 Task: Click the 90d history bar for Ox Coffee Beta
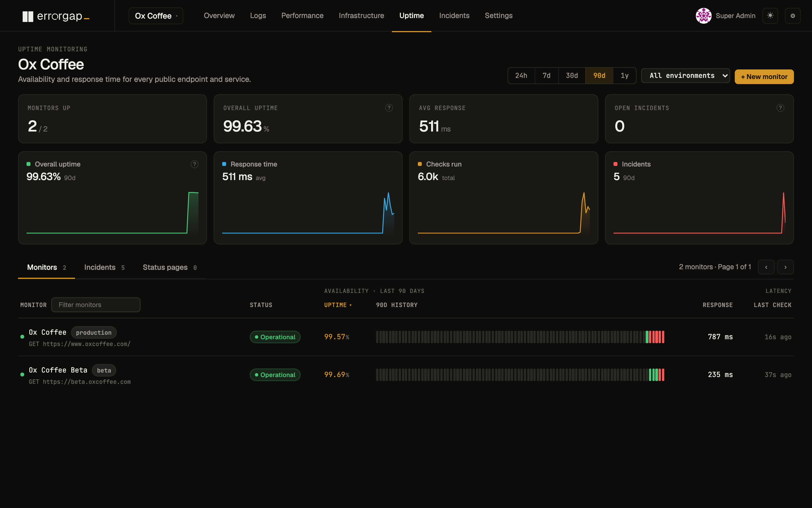click(520, 375)
